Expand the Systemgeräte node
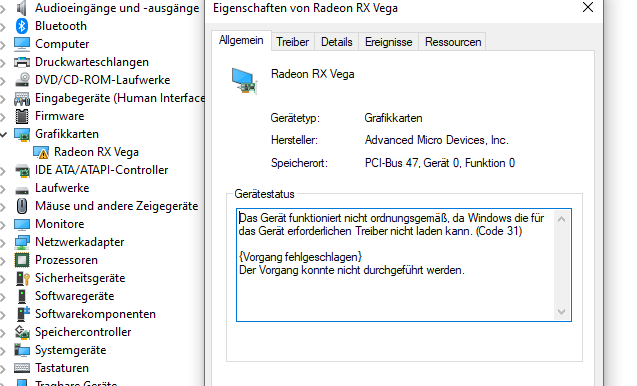Image resolution: width=637 pixels, height=386 pixels. [3, 351]
